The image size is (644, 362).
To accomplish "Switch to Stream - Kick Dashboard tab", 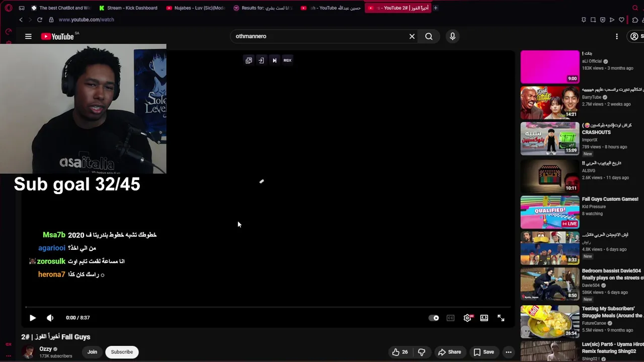I will 128,8.
